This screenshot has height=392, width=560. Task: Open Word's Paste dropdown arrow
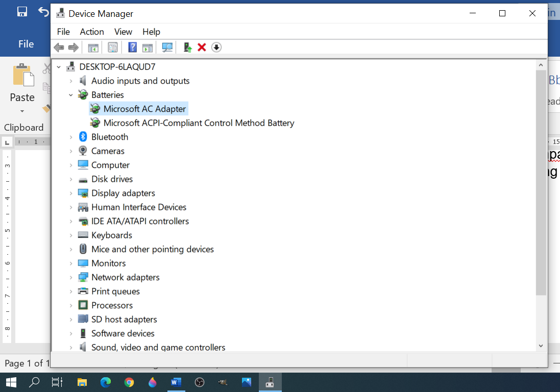point(22,111)
